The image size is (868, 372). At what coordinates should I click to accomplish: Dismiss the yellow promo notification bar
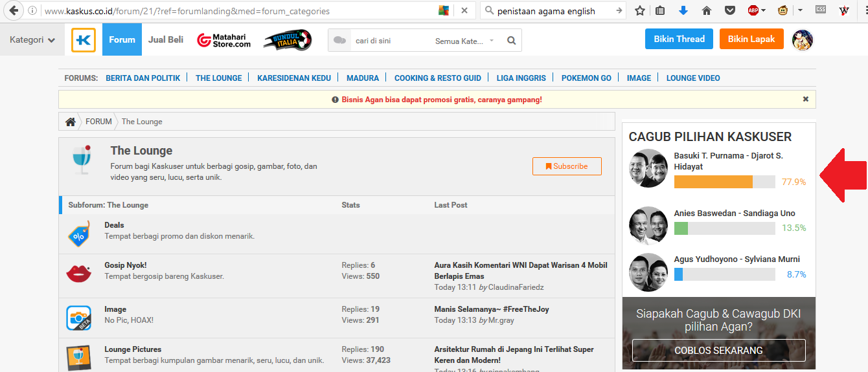[806, 100]
